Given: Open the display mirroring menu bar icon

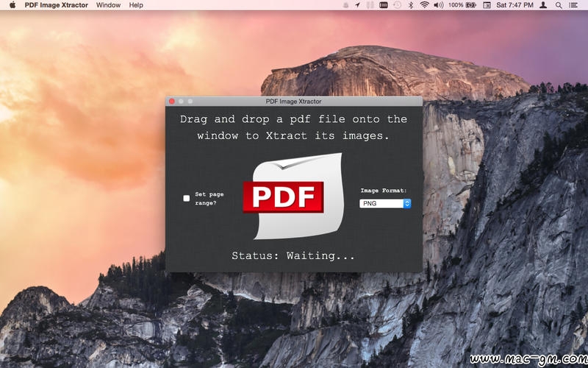Looking at the screenshot, I should click(x=487, y=5).
